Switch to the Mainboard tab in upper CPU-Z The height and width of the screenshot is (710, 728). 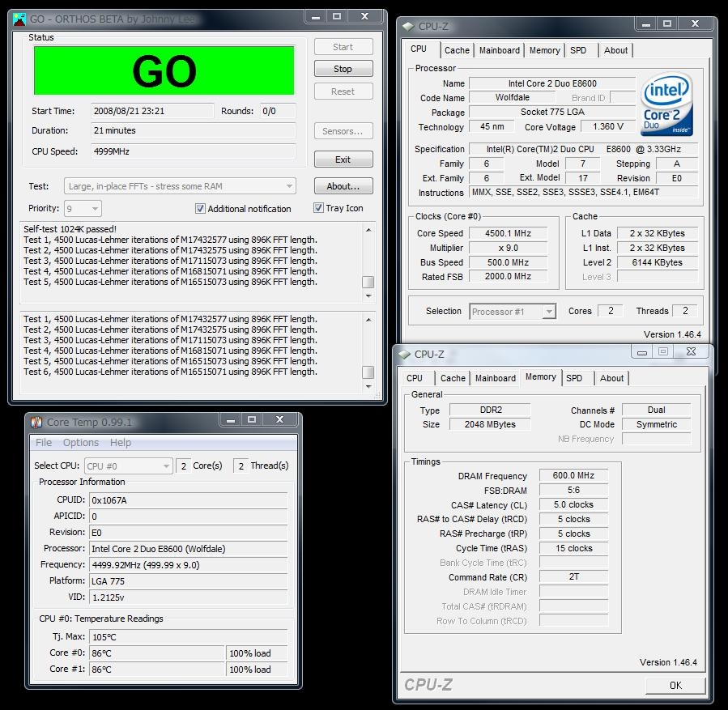coord(499,50)
